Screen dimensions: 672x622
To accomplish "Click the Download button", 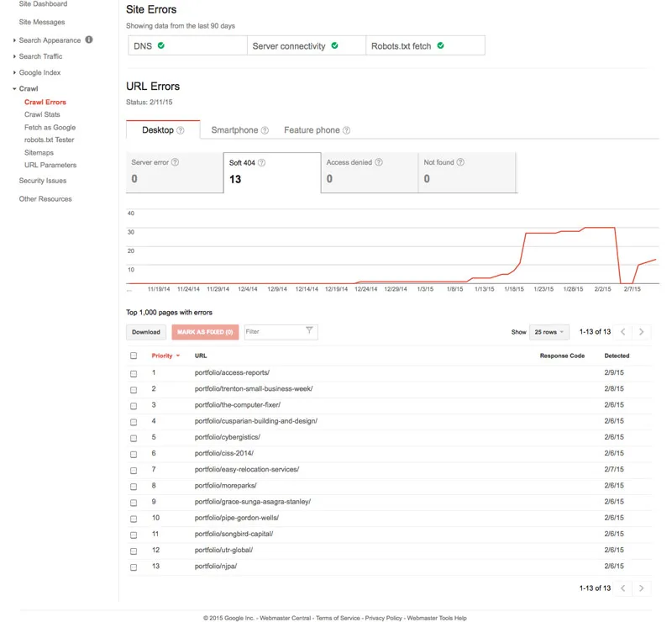I will click(146, 332).
